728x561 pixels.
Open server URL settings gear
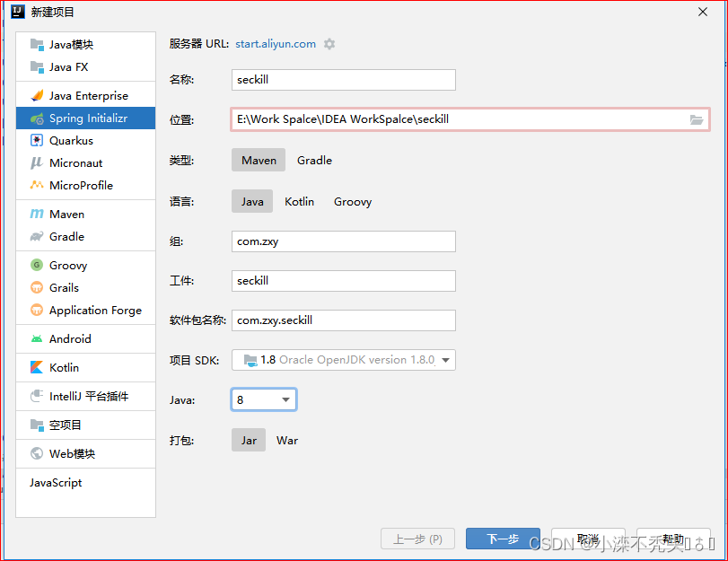point(329,44)
